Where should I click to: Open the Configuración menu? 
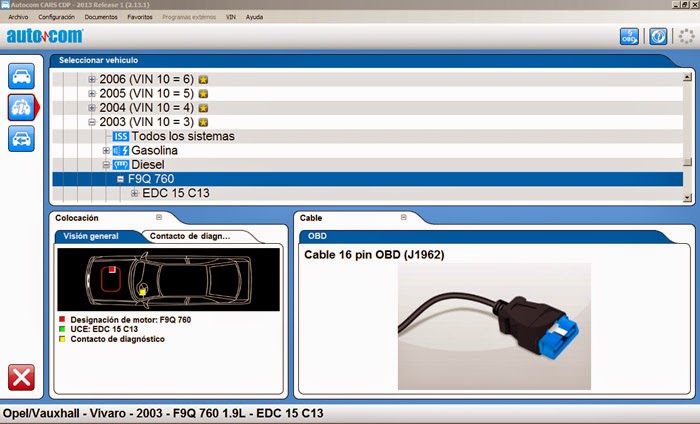coord(56,17)
